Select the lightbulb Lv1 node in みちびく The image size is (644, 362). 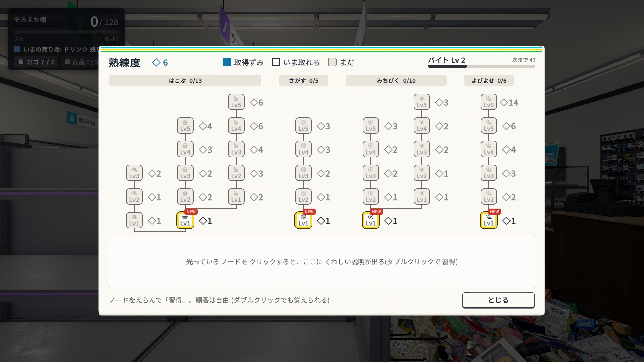422,197
